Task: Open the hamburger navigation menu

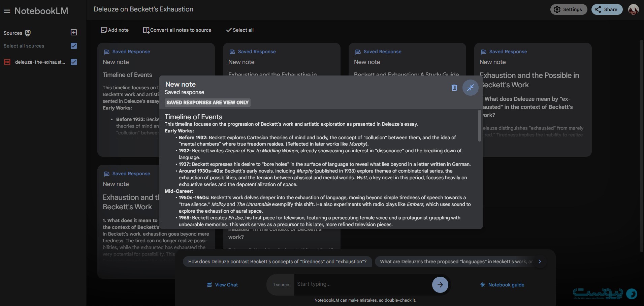Action: pyautogui.click(x=7, y=11)
